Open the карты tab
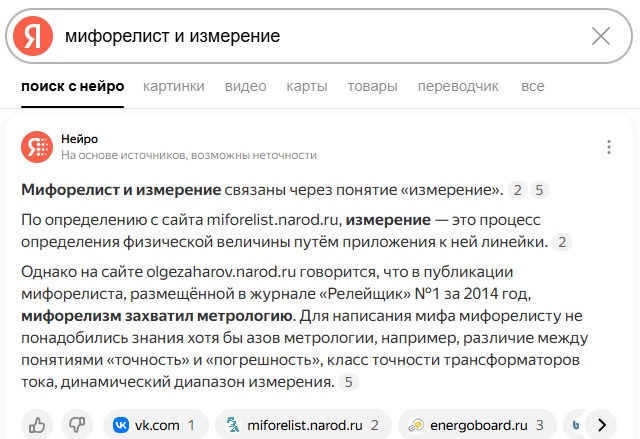 tap(307, 86)
